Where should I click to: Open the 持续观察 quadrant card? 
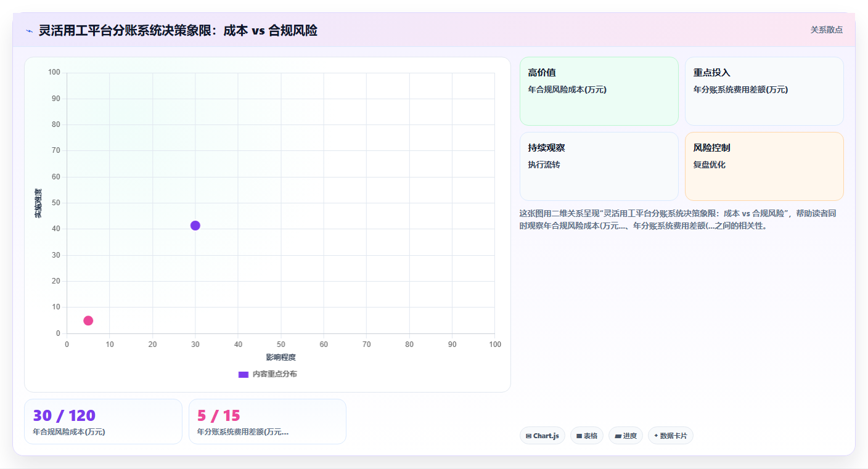599,166
